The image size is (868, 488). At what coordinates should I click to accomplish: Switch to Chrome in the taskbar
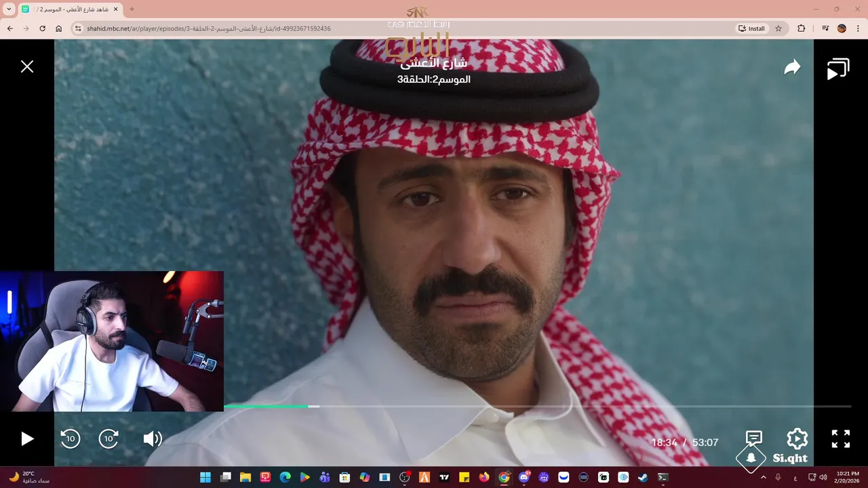coord(504,477)
